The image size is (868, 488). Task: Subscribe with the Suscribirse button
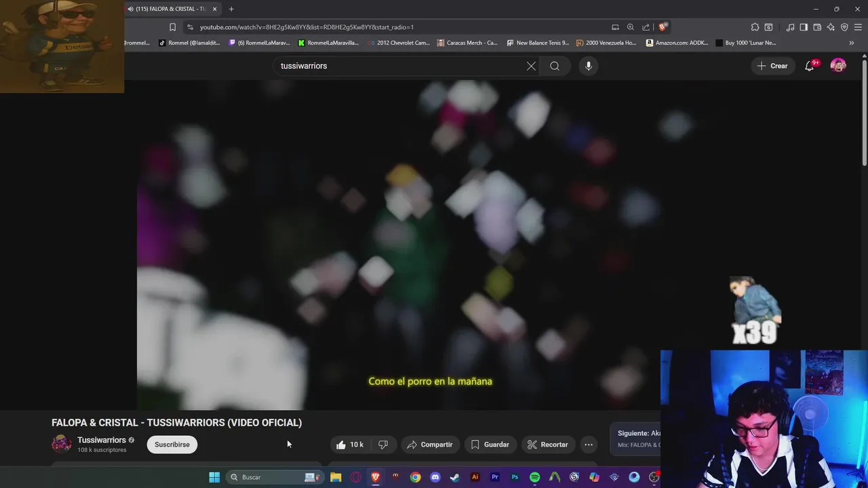[x=172, y=445]
